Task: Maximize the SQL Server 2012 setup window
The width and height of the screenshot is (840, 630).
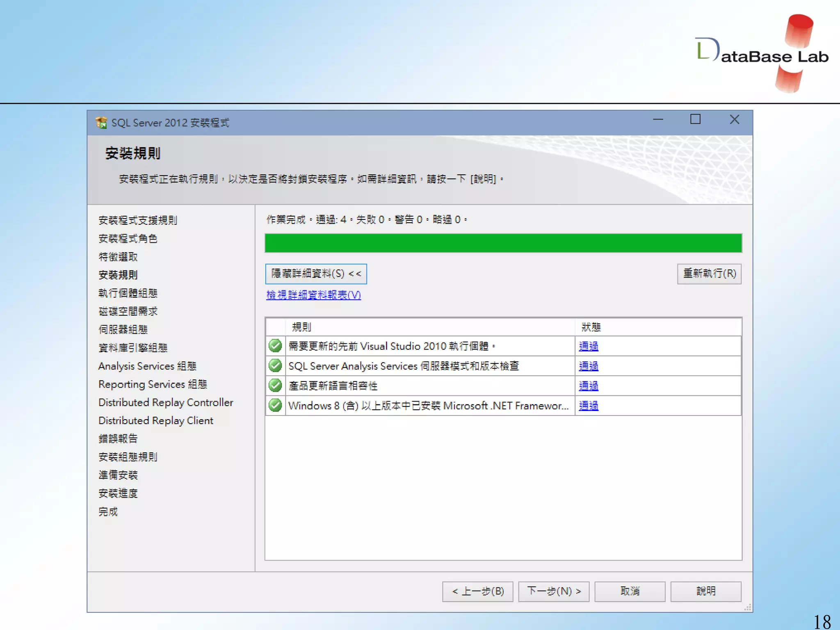Action: coord(695,120)
